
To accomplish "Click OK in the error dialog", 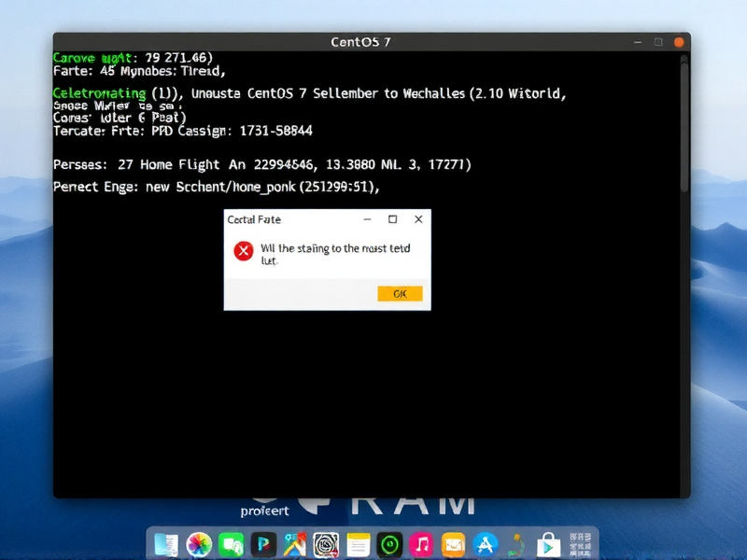I will (400, 294).
